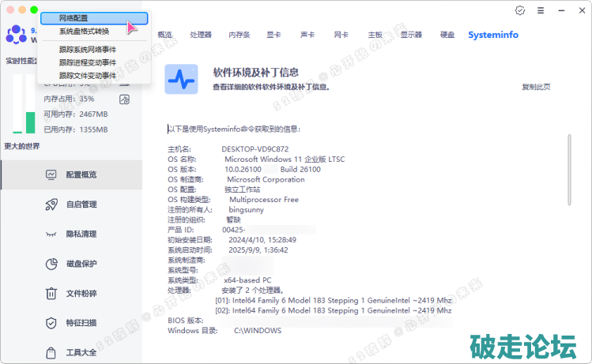
Task: Switch to the 硬盘 tab
Action: tap(447, 36)
